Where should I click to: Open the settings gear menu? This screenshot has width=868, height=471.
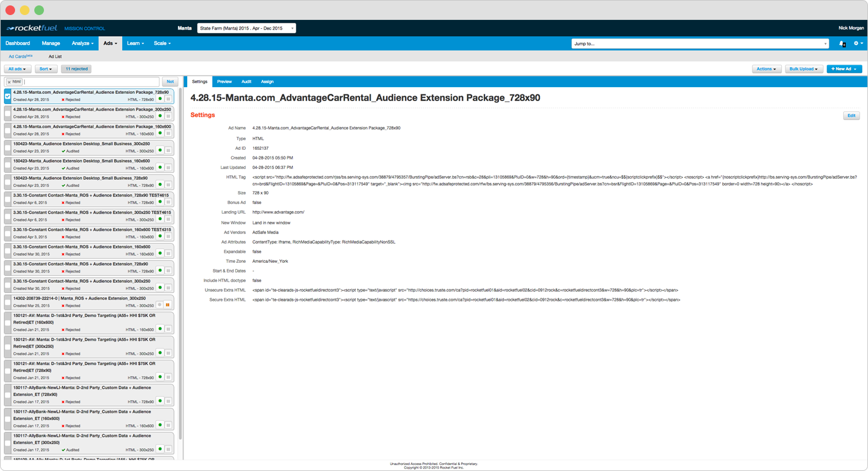coord(858,43)
